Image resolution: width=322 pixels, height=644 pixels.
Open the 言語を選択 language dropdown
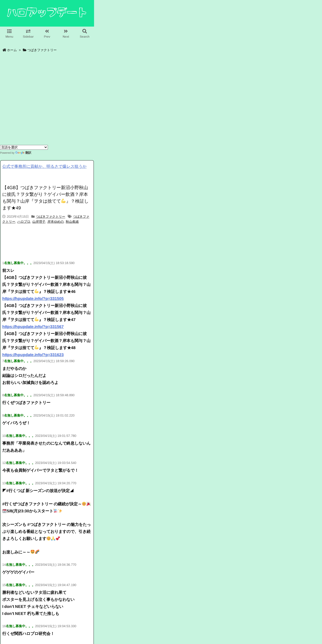tap(24, 147)
